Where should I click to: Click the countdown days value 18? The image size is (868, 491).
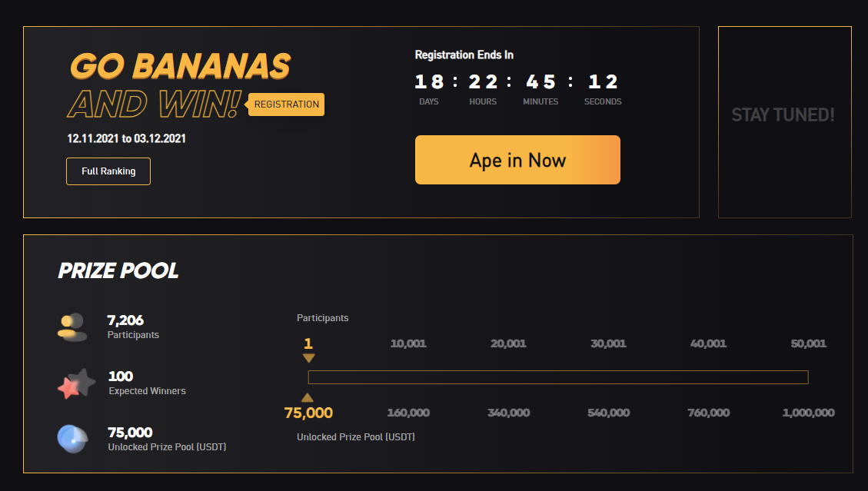[x=429, y=82]
